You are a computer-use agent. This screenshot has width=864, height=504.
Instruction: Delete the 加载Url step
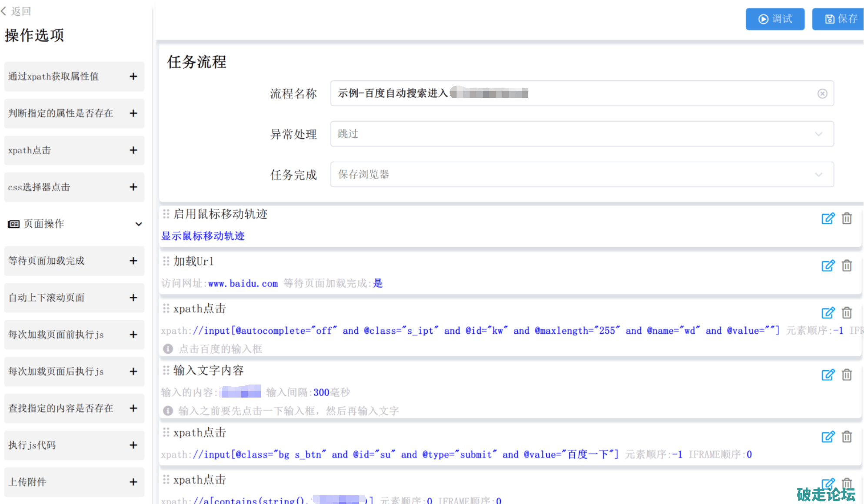847,265
